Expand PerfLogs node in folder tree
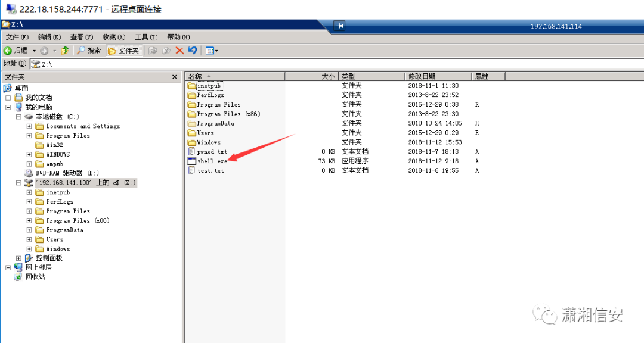This screenshot has height=343, width=644. (29, 201)
